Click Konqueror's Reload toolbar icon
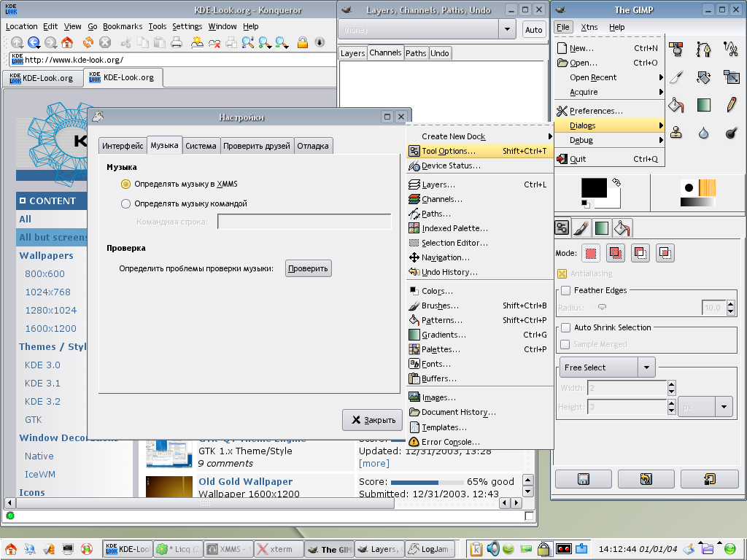 click(88, 42)
